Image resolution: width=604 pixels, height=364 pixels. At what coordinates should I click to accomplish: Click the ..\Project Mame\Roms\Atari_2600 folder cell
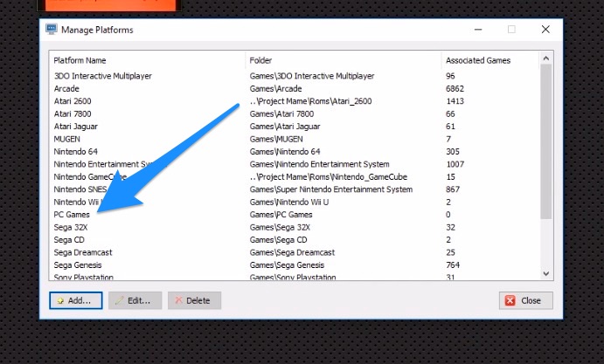click(x=310, y=101)
